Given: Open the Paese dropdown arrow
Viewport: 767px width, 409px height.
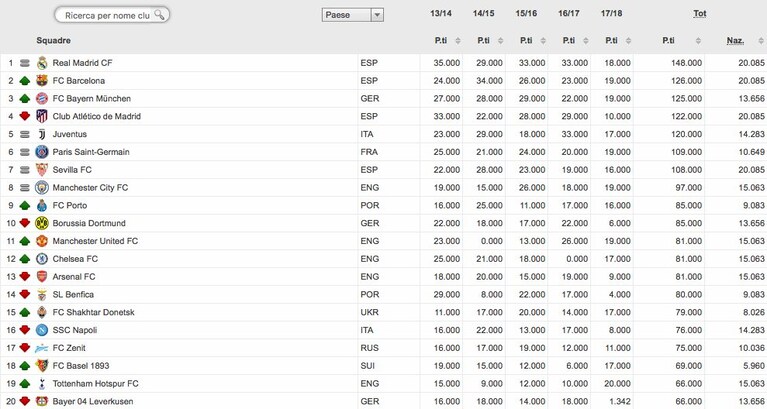Looking at the screenshot, I should (x=377, y=15).
